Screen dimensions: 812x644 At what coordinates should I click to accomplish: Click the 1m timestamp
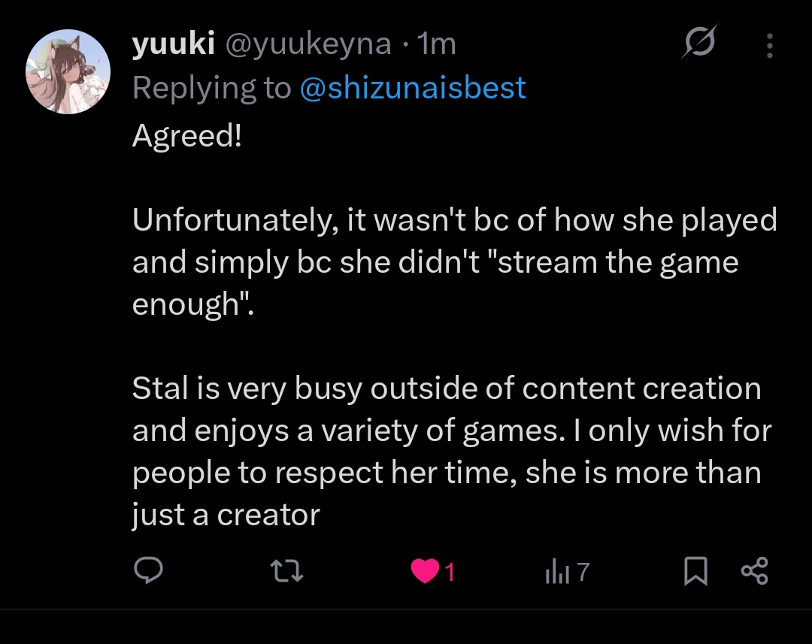[437, 44]
